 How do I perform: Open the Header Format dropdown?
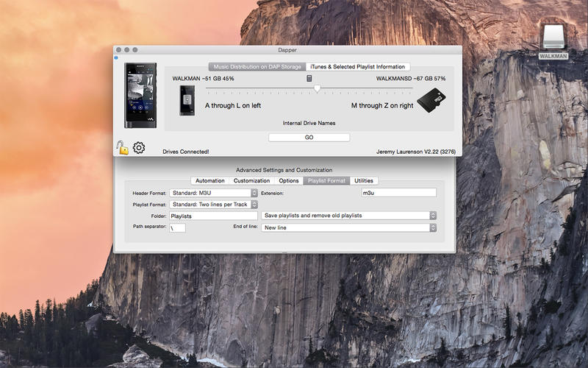coord(213,193)
